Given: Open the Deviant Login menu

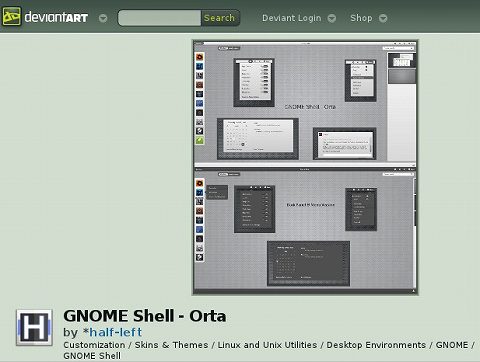Looking at the screenshot, I should (292, 18).
